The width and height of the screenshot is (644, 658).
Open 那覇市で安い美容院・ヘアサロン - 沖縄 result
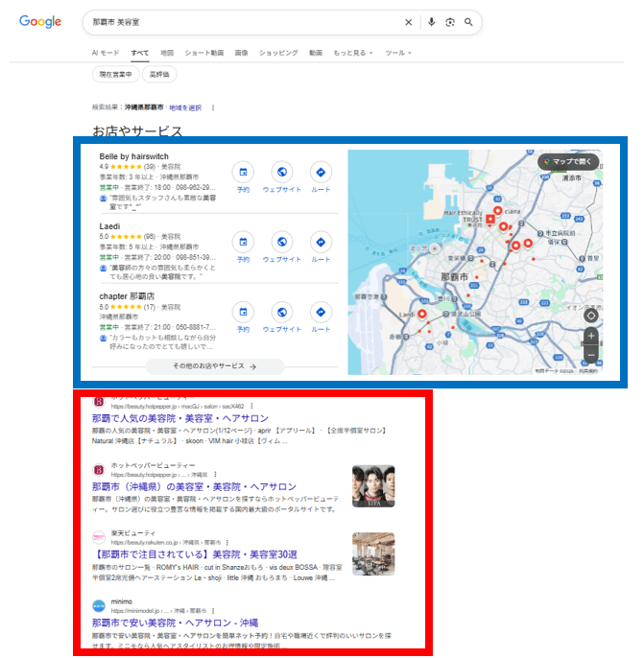tap(175, 623)
